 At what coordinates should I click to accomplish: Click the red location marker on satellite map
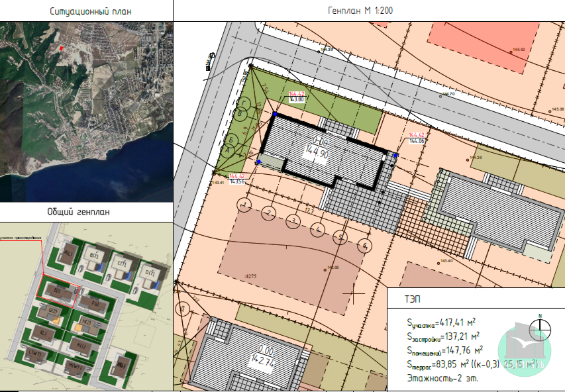[62, 48]
